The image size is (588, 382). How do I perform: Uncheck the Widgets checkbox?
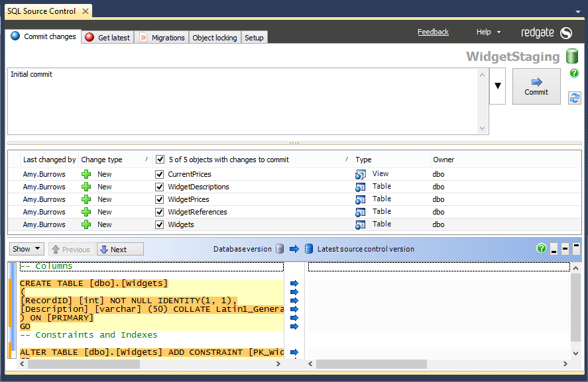click(159, 224)
